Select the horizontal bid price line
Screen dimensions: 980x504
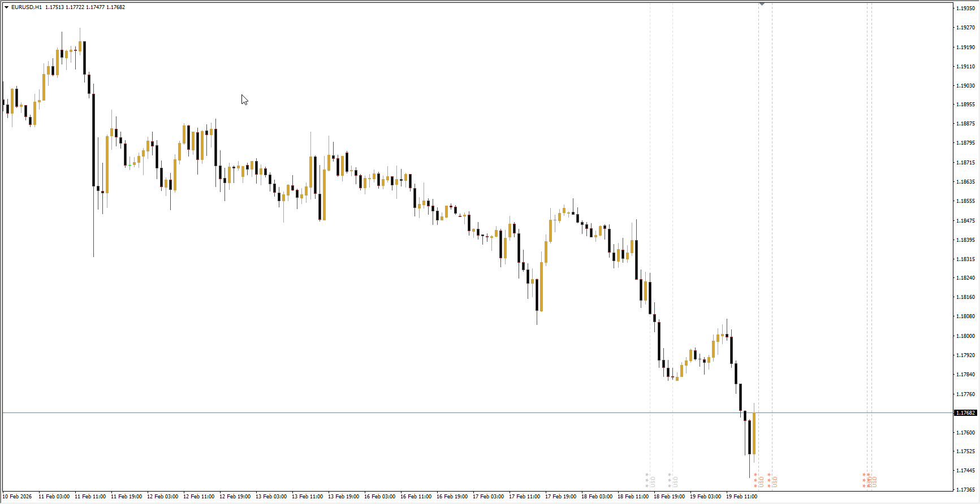(396, 413)
